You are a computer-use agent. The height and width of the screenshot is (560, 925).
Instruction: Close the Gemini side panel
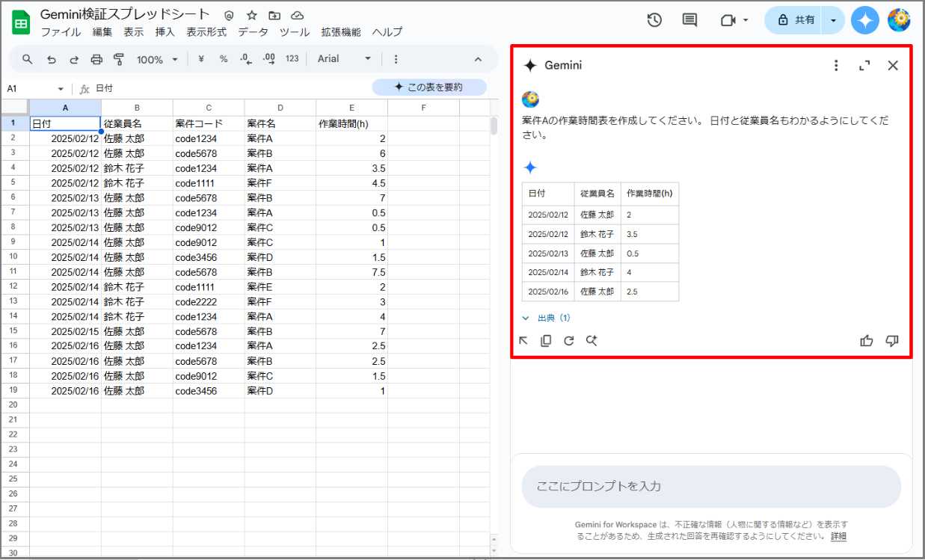[893, 66]
